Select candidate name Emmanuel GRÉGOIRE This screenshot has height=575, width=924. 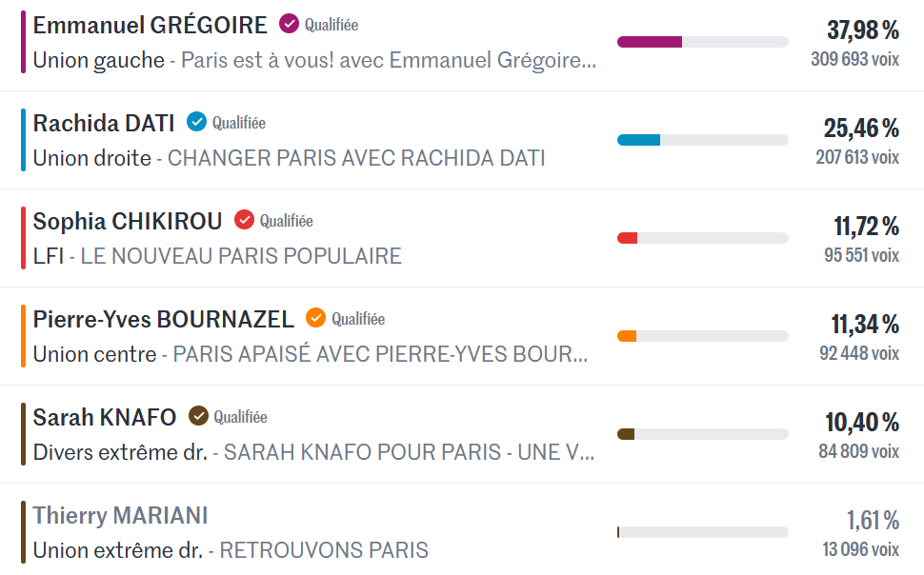(x=150, y=25)
